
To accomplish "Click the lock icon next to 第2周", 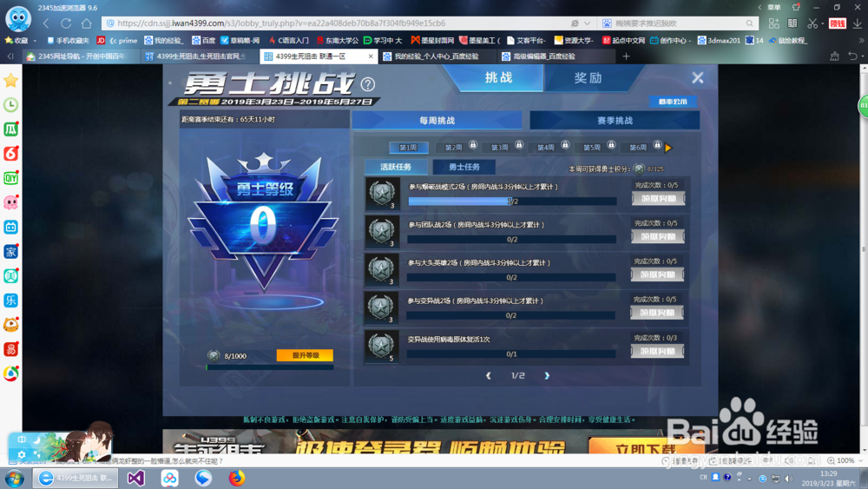I will click(473, 145).
